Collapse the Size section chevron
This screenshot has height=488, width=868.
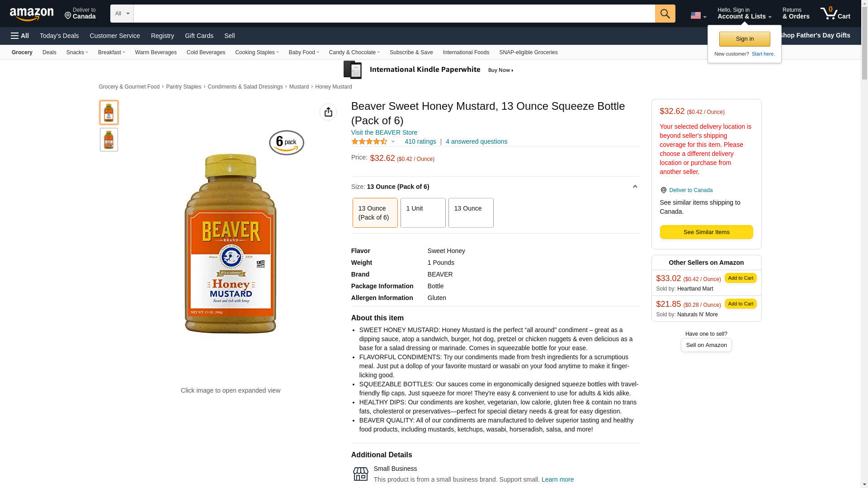(x=635, y=187)
